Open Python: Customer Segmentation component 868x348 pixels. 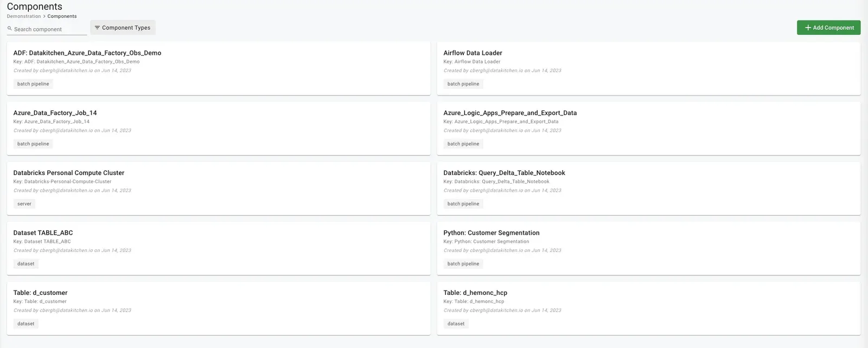coord(491,233)
